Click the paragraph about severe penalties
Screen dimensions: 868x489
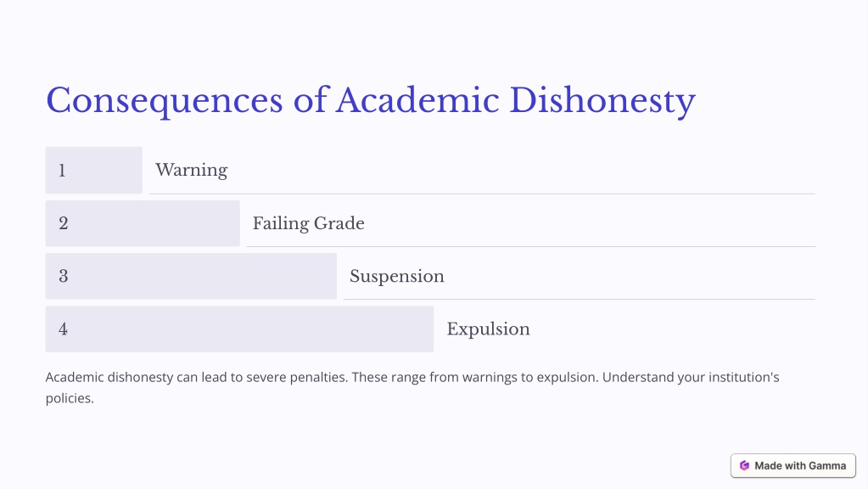(x=412, y=388)
